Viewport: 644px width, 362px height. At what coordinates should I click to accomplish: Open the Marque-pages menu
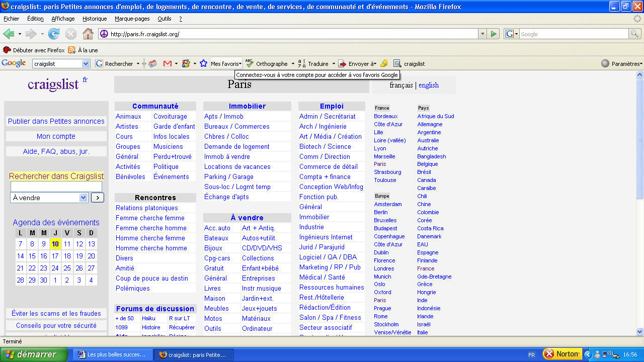pyautogui.click(x=132, y=19)
